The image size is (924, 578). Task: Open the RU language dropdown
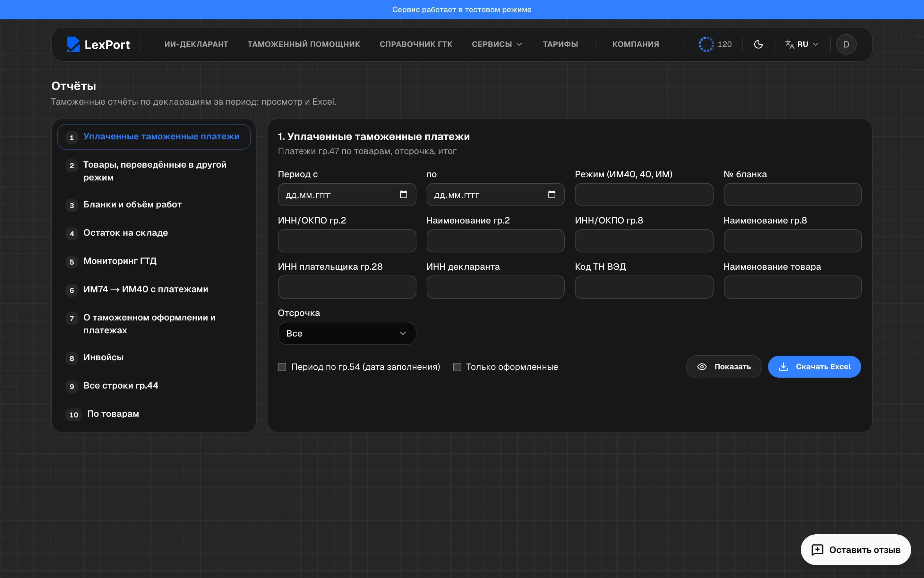802,44
